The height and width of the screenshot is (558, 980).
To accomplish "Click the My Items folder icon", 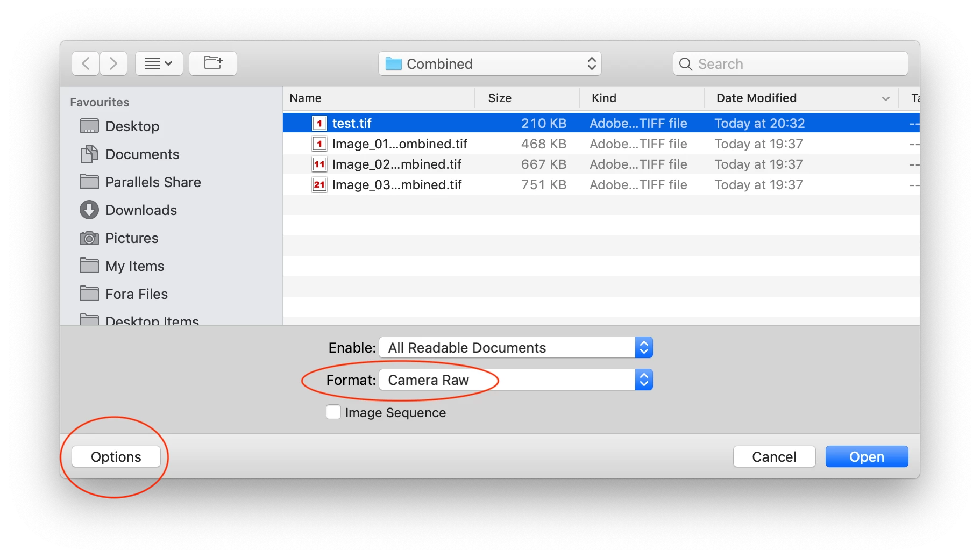I will pos(89,266).
